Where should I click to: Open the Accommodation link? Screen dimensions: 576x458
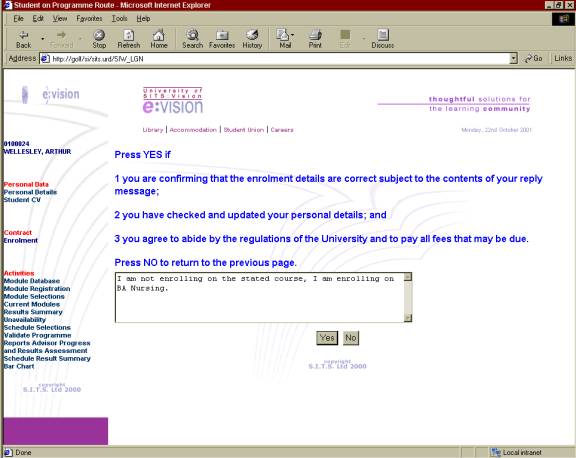(x=193, y=130)
